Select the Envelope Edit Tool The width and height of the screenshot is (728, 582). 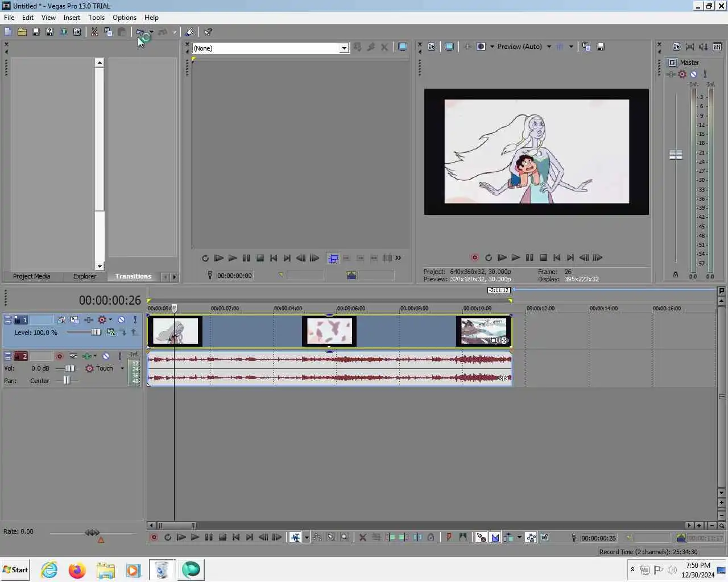[317, 537]
